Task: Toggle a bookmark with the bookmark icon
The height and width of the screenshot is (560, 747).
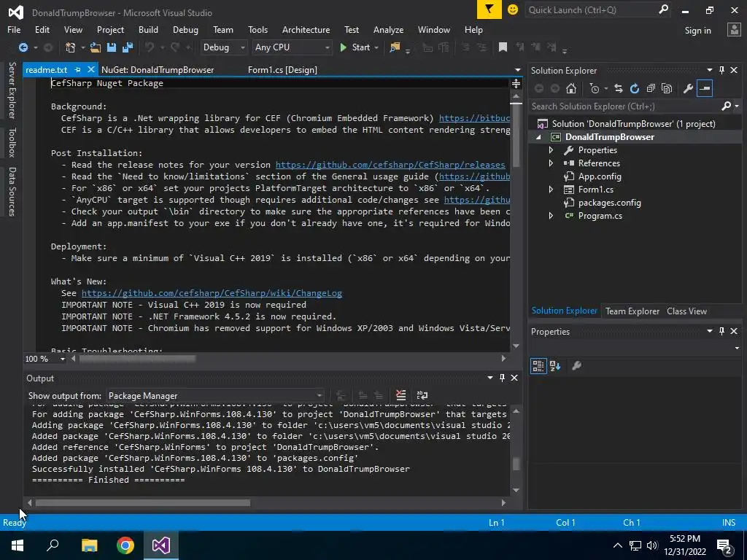Action: pos(503,47)
